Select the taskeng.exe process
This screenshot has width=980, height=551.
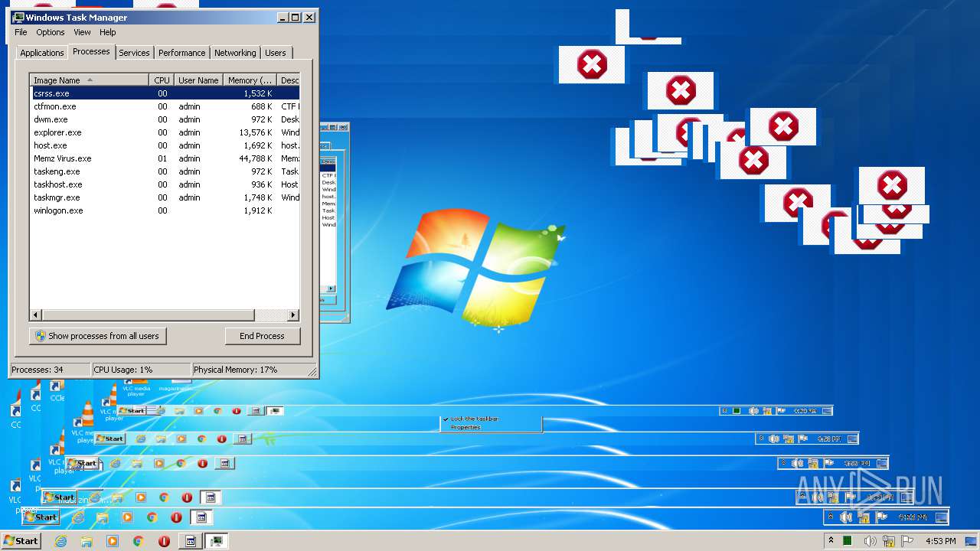[165, 171]
